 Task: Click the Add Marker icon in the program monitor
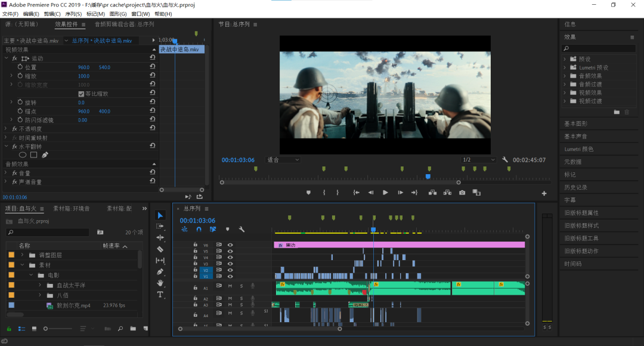(x=308, y=193)
